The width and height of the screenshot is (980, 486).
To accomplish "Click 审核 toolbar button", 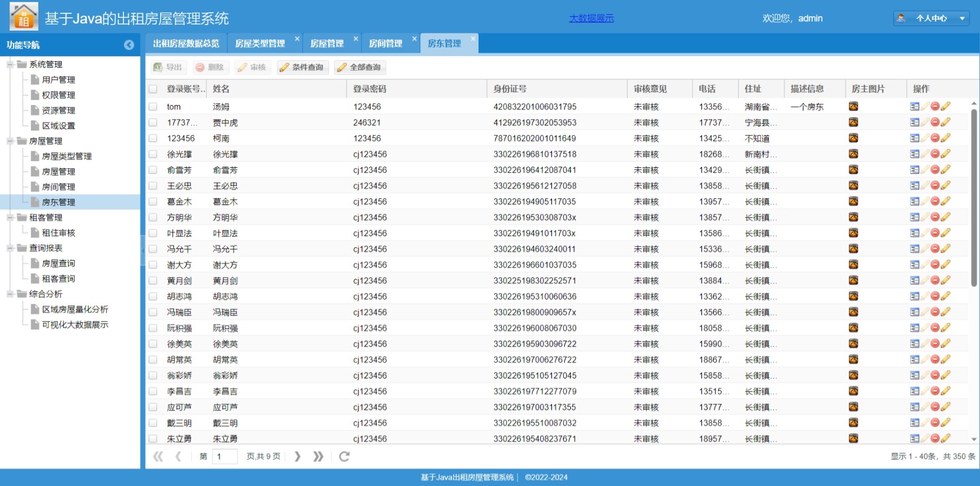I will point(252,67).
